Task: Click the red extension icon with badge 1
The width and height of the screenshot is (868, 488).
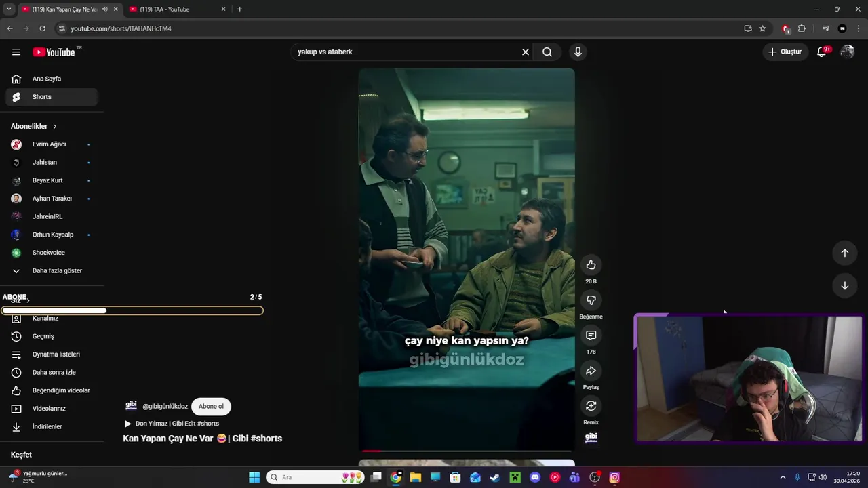Action: click(785, 28)
